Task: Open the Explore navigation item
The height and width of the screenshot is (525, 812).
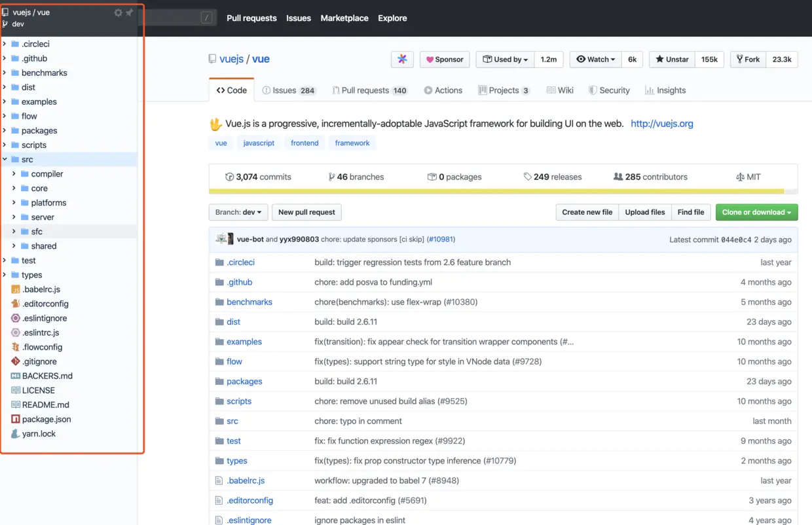Action: click(x=392, y=18)
